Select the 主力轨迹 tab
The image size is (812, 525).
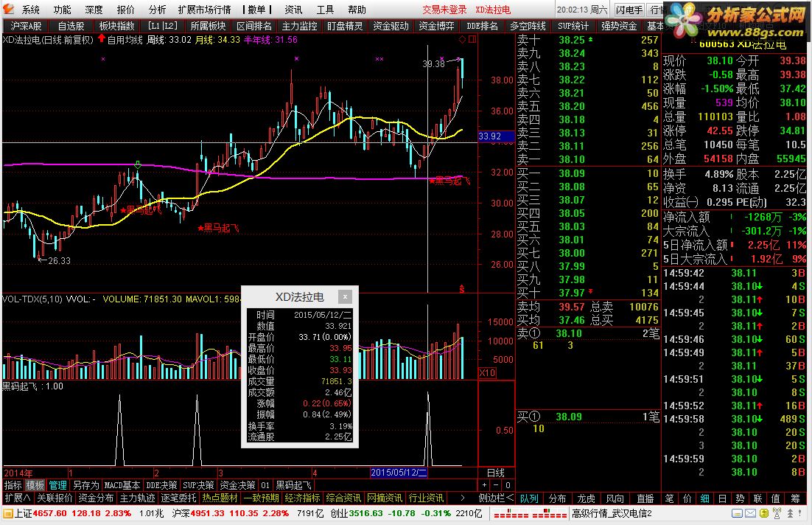click(137, 498)
